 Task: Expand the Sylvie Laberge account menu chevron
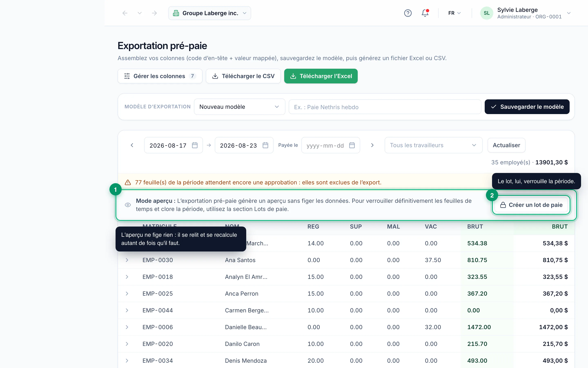(569, 13)
